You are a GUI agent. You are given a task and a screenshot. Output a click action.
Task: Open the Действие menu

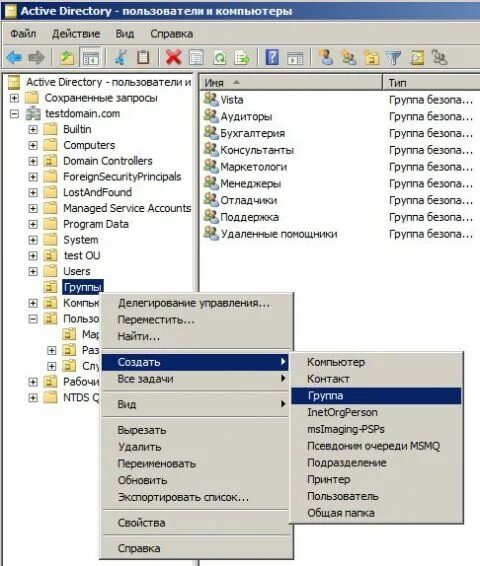[76, 34]
